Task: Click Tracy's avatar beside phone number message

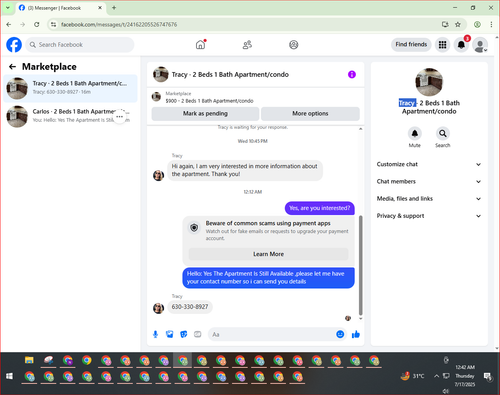Action: [x=158, y=308]
